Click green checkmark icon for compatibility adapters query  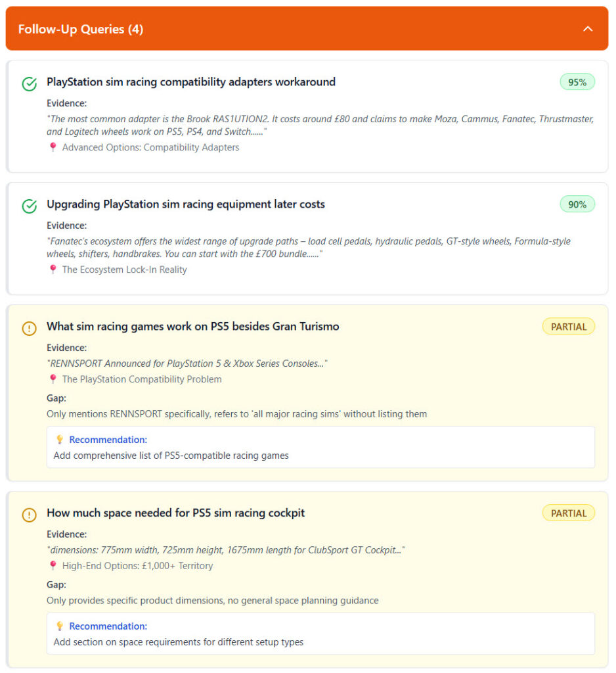(30, 84)
